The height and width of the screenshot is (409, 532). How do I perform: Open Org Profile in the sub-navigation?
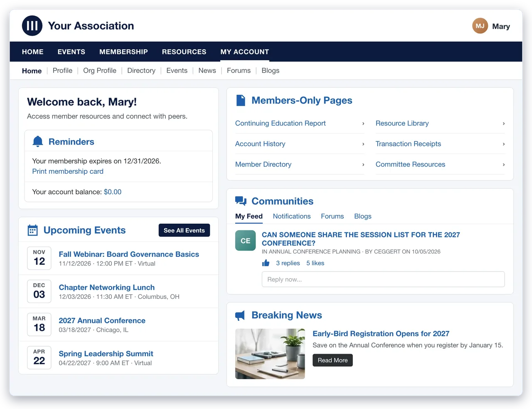[100, 71]
